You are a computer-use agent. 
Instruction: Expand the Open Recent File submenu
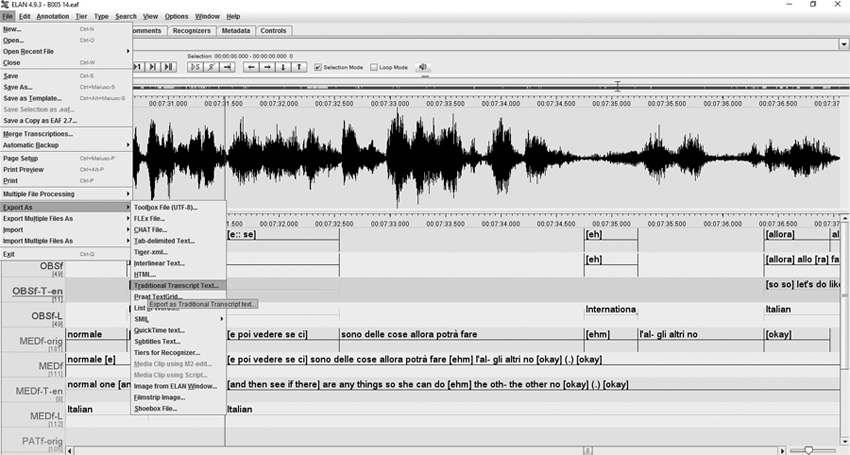66,52
